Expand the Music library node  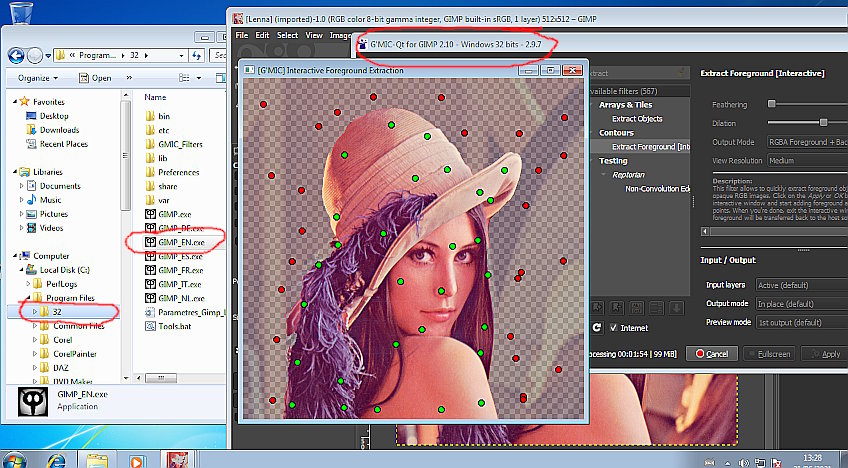tap(22, 200)
